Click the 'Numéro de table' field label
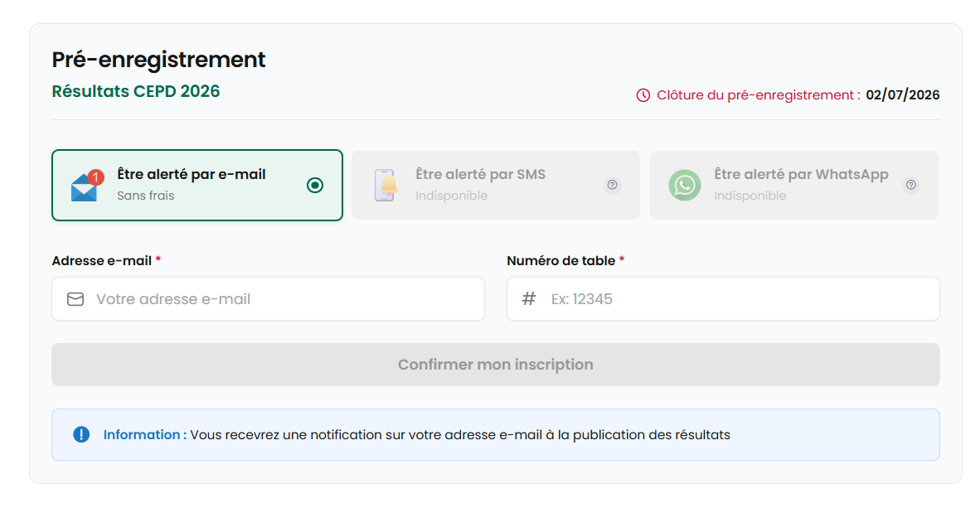This screenshot has width=980, height=508. tap(561, 260)
